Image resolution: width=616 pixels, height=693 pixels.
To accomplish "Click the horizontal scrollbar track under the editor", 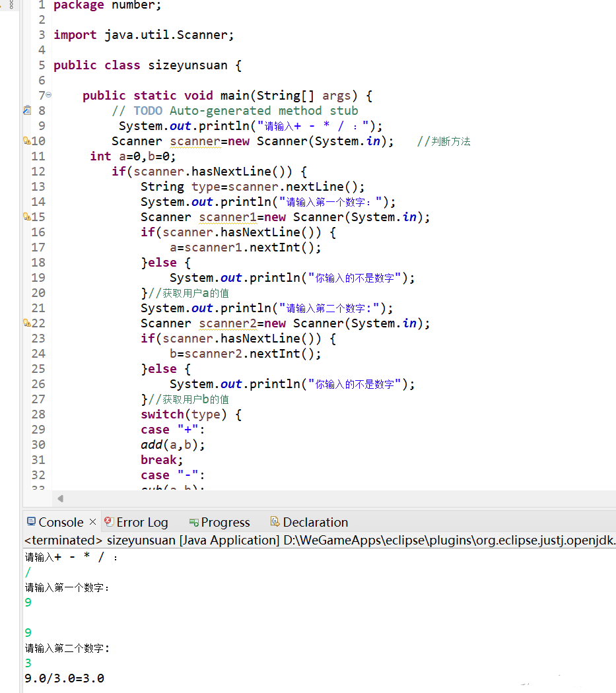I will pos(330,498).
